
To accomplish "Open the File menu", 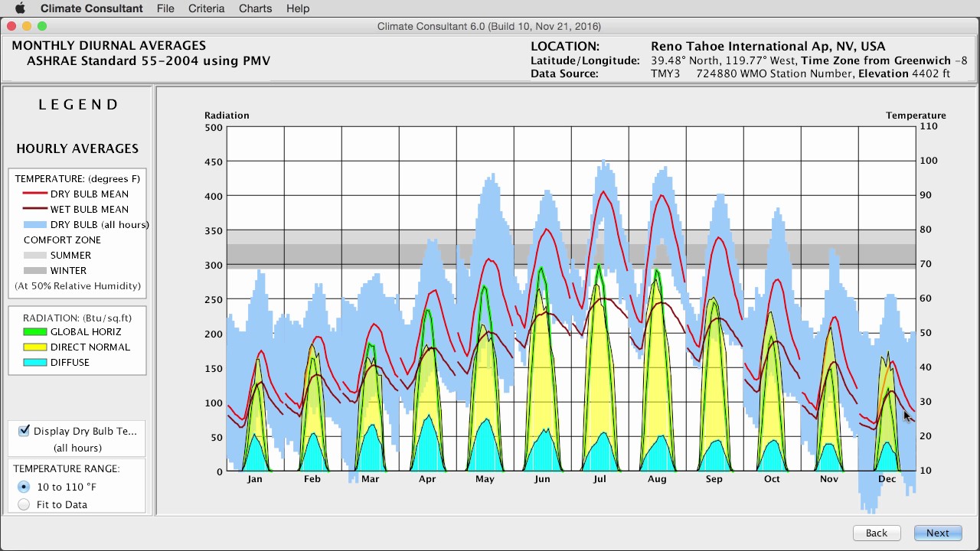I will point(165,8).
